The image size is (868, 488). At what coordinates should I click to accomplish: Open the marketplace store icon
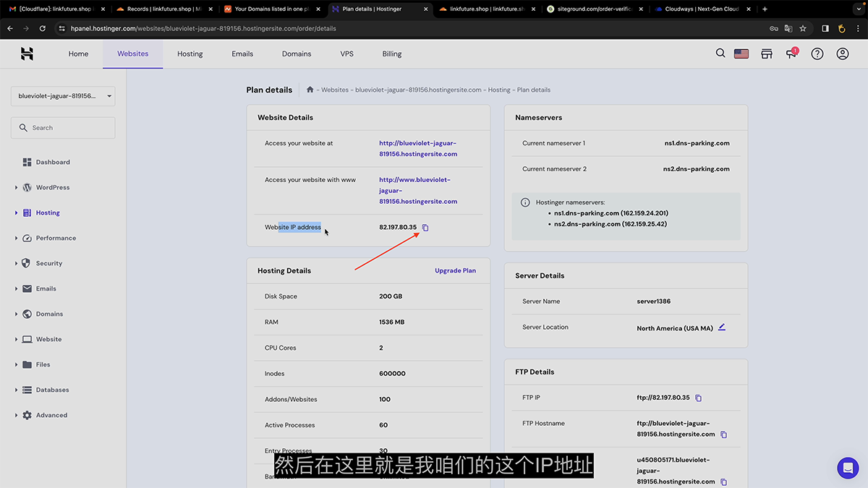pyautogui.click(x=767, y=53)
